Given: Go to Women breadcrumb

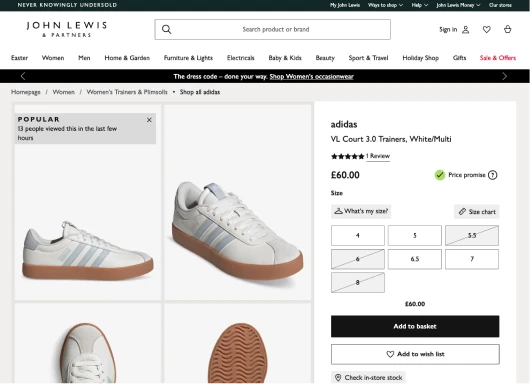Looking at the screenshot, I should 64,92.
